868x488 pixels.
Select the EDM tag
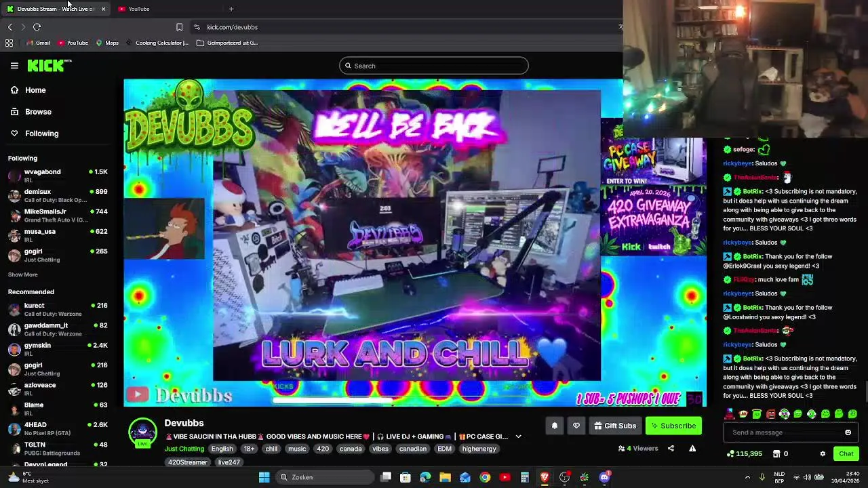(444, 449)
